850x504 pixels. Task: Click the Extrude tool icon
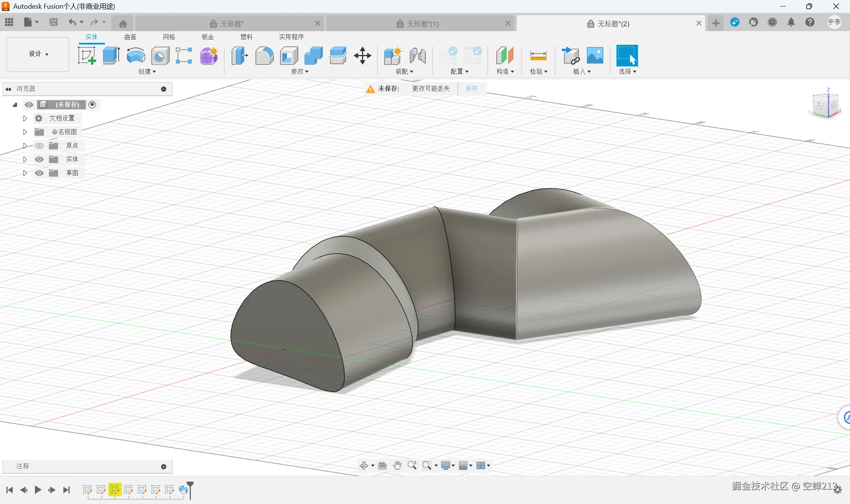click(x=112, y=56)
